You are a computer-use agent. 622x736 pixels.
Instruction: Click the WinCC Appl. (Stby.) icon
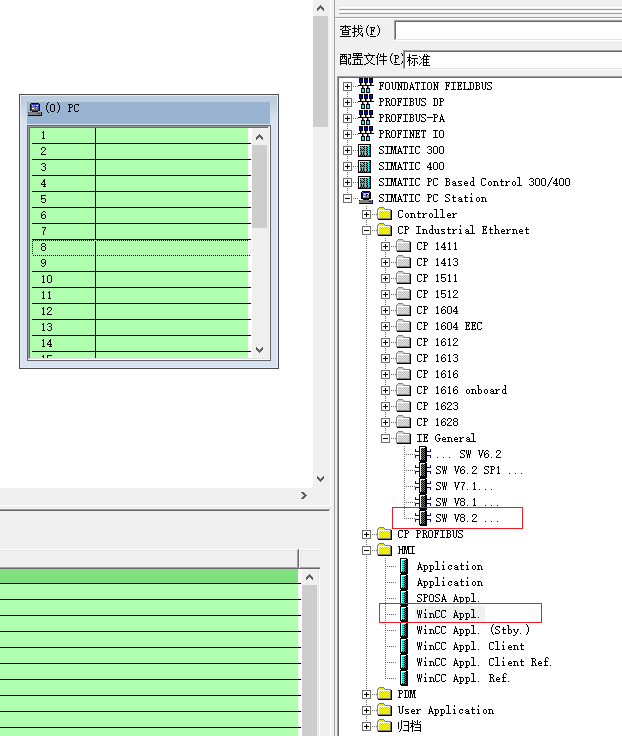point(404,630)
